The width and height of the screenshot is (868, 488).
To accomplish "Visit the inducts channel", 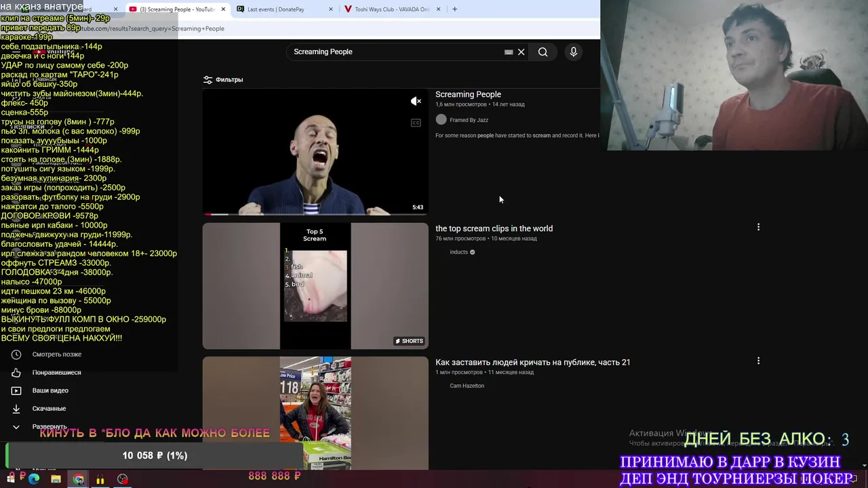I will 459,252.
